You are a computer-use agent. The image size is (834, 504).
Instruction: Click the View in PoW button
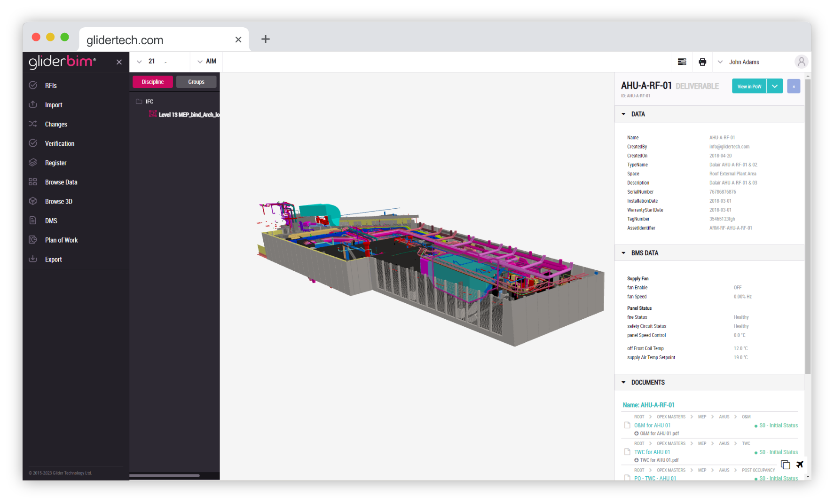click(x=749, y=86)
